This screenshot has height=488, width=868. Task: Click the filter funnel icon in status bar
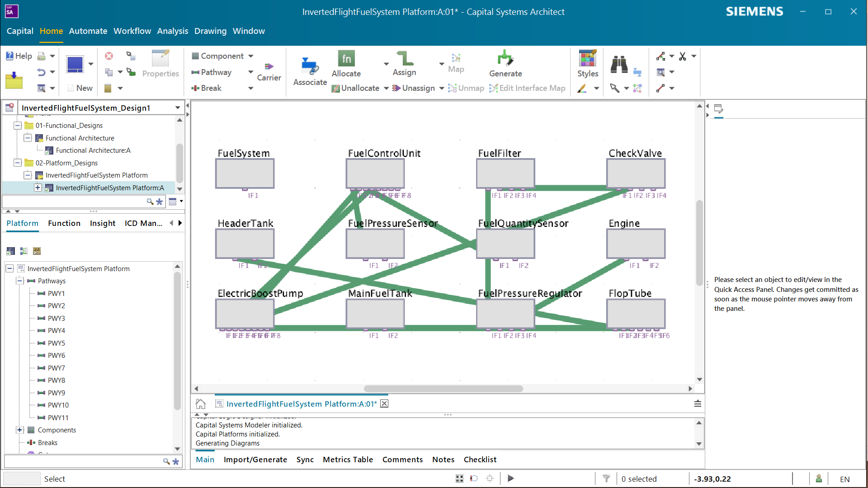(607, 479)
